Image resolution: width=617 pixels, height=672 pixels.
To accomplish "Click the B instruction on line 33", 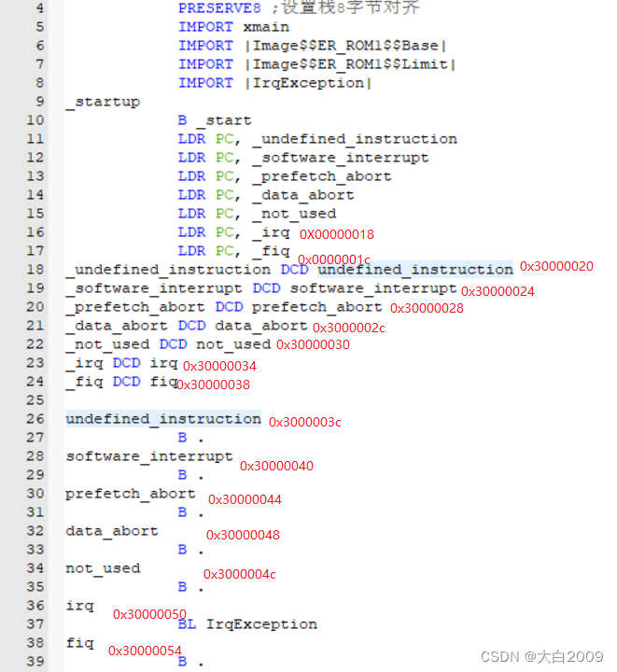I will (x=182, y=550).
